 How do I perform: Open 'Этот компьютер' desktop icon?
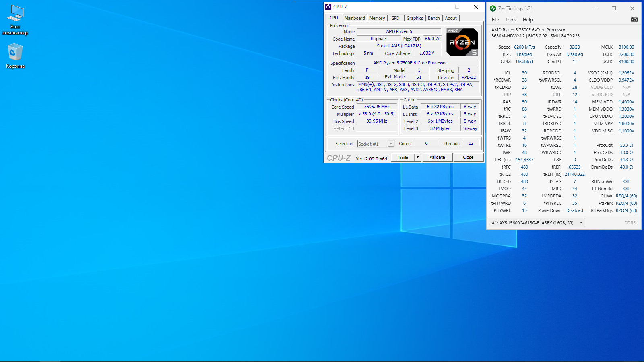[x=15, y=20]
